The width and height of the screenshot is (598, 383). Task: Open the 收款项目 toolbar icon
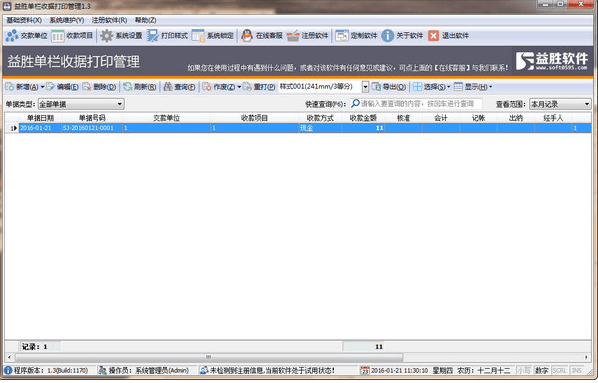58,36
